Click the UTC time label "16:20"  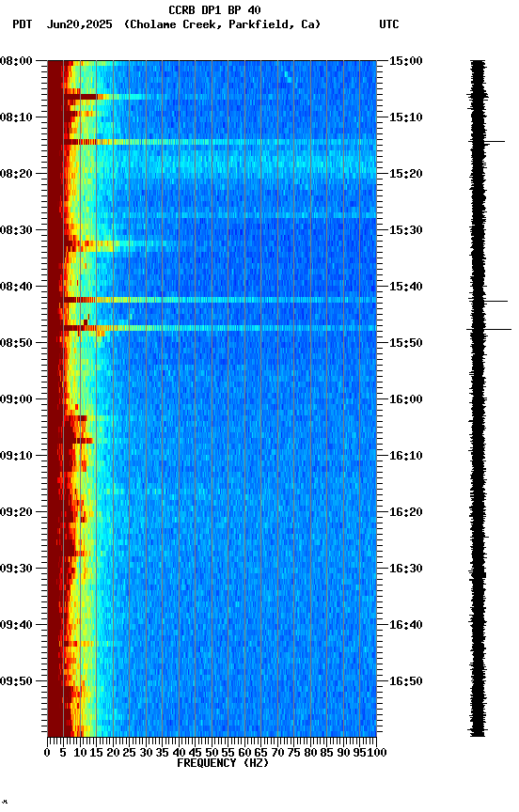coord(406,513)
